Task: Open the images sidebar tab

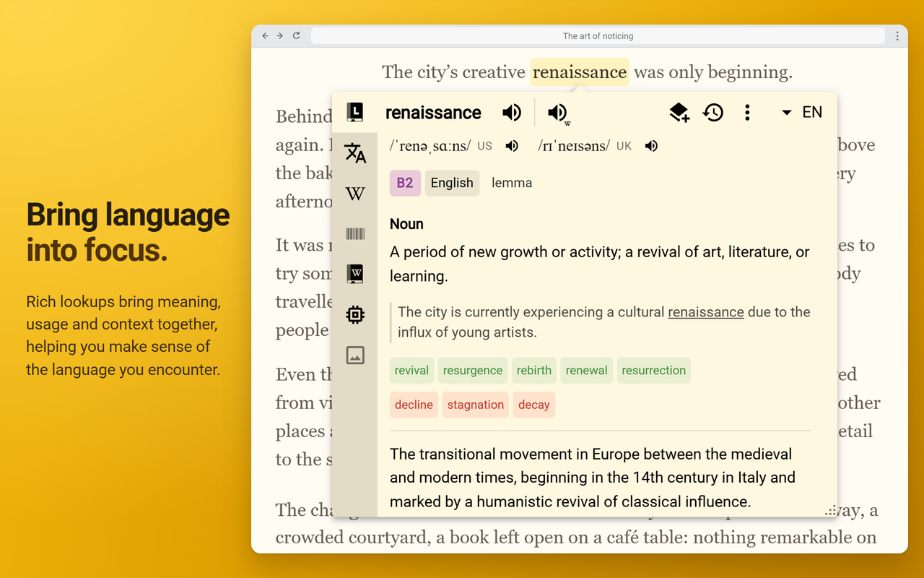Action: coord(355,355)
